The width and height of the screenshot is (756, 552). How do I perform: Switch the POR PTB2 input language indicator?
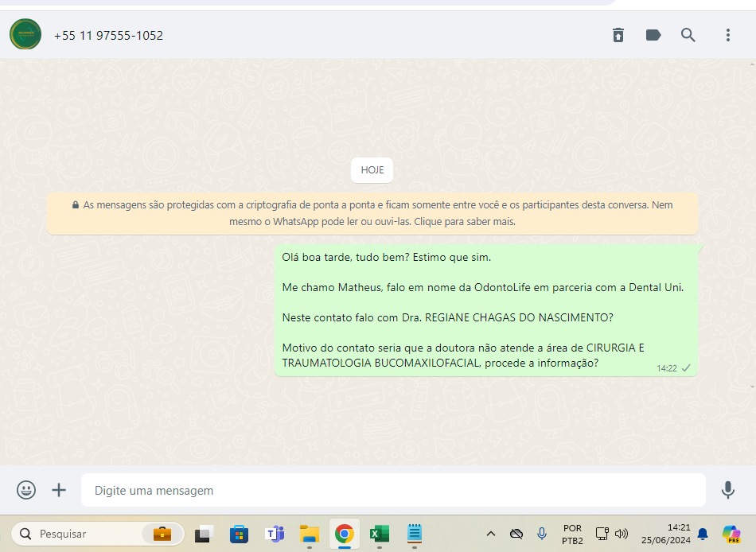[572, 535]
